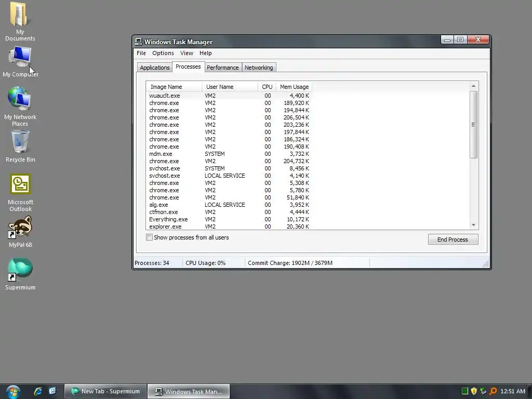Click the network connection tray icon

click(x=483, y=391)
